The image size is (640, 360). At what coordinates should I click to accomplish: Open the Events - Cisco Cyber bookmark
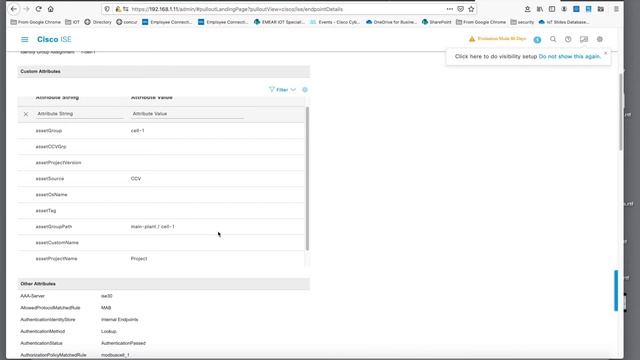coord(335,22)
